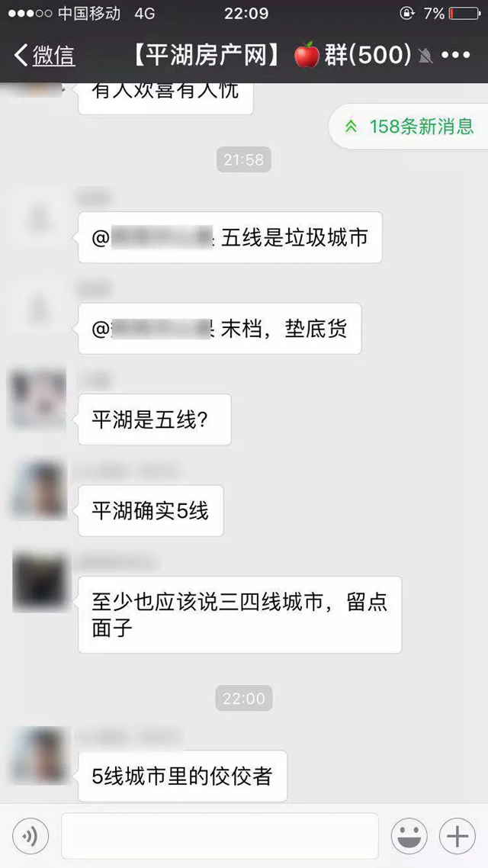
Task: Tap the back chevron arrow
Action: (x=21, y=56)
